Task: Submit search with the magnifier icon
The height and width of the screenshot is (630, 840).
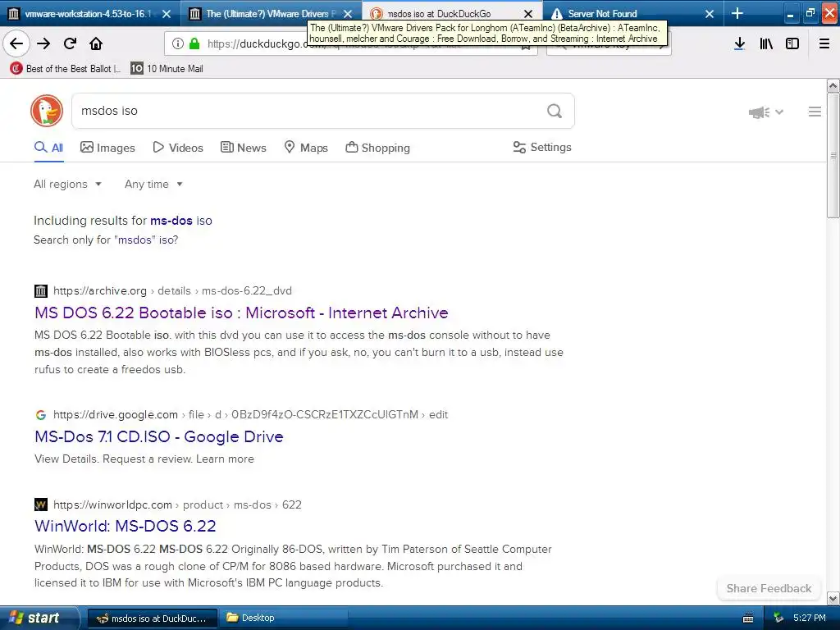Action: 555,111
